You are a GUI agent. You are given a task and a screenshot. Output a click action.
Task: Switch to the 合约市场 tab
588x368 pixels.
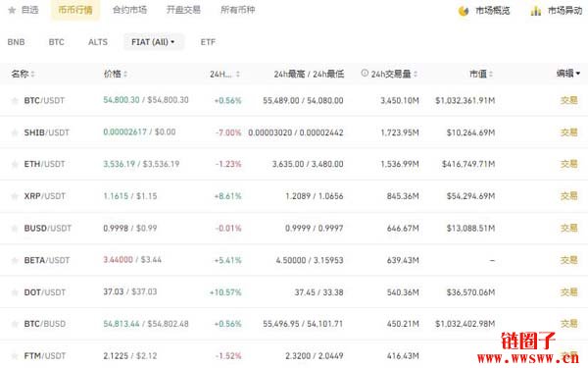pos(129,10)
